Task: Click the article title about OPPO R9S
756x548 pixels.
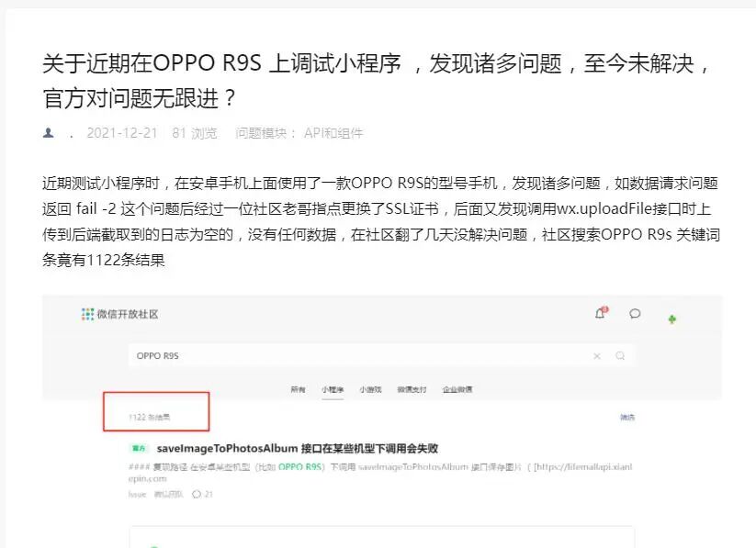Action: [x=377, y=81]
